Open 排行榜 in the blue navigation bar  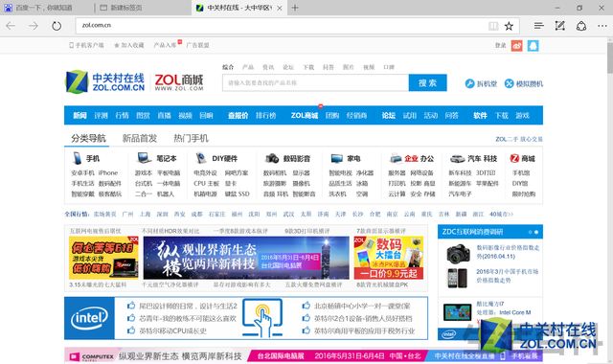point(266,115)
